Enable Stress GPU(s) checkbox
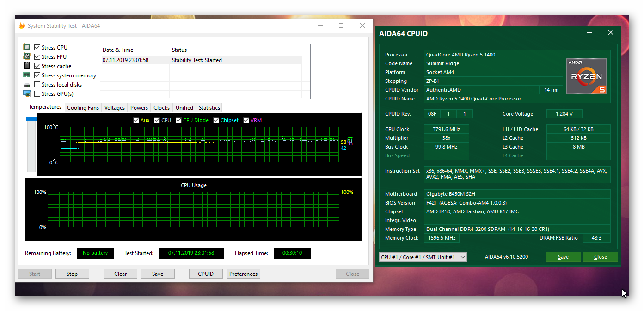644x311 pixels. (37, 93)
